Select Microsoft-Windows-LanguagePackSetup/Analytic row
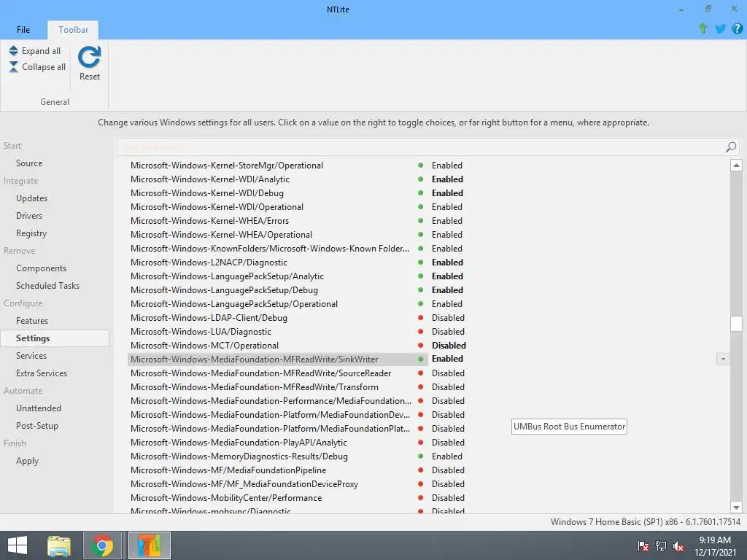This screenshot has height=560, width=747. tap(227, 276)
